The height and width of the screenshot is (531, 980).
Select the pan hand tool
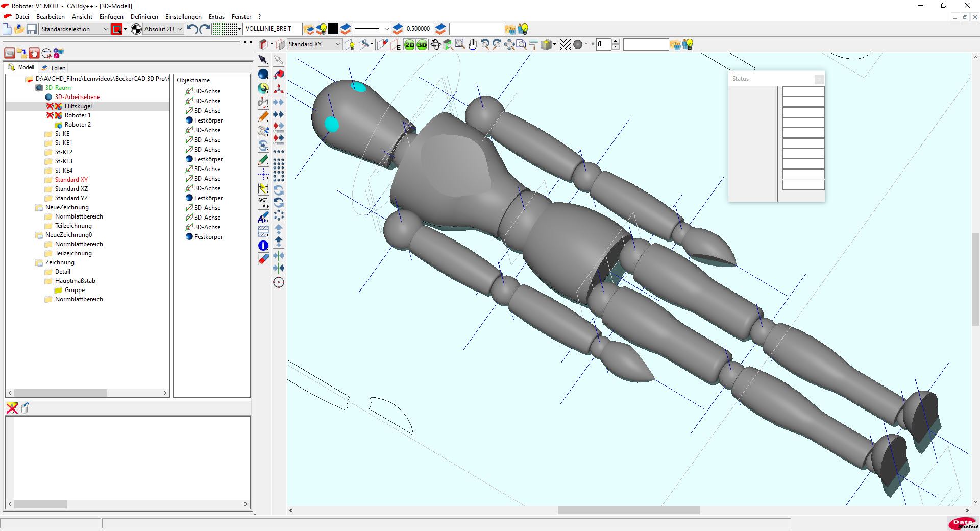pyautogui.click(x=473, y=45)
